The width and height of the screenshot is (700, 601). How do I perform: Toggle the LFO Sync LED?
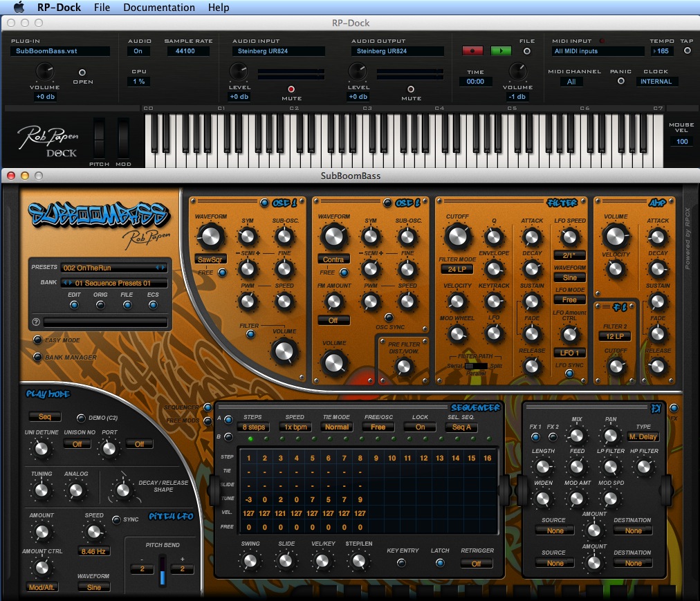click(x=570, y=373)
